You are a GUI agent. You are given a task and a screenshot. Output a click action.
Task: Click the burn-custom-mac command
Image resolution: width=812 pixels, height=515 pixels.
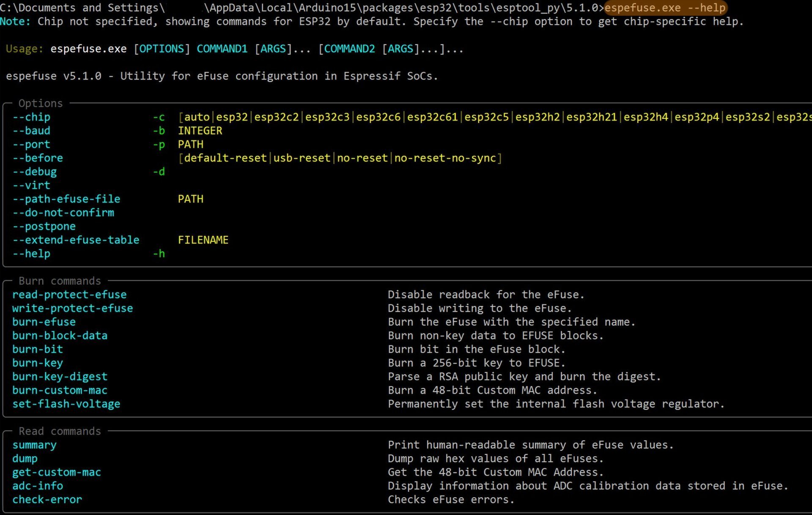tap(60, 391)
